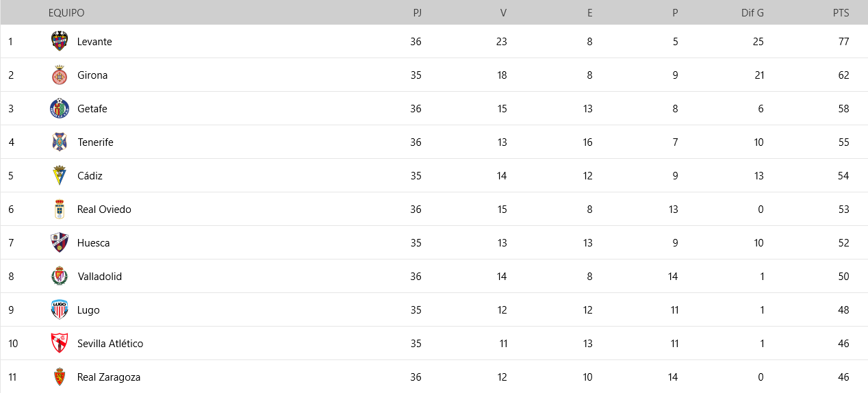Click the Levante team crest

[60, 41]
